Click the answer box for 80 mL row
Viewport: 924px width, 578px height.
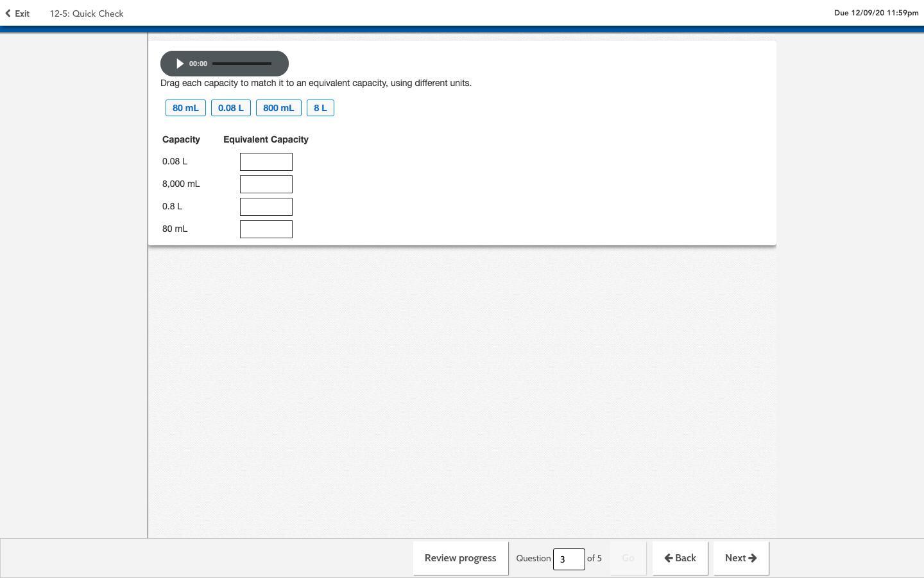coord(266,229)
